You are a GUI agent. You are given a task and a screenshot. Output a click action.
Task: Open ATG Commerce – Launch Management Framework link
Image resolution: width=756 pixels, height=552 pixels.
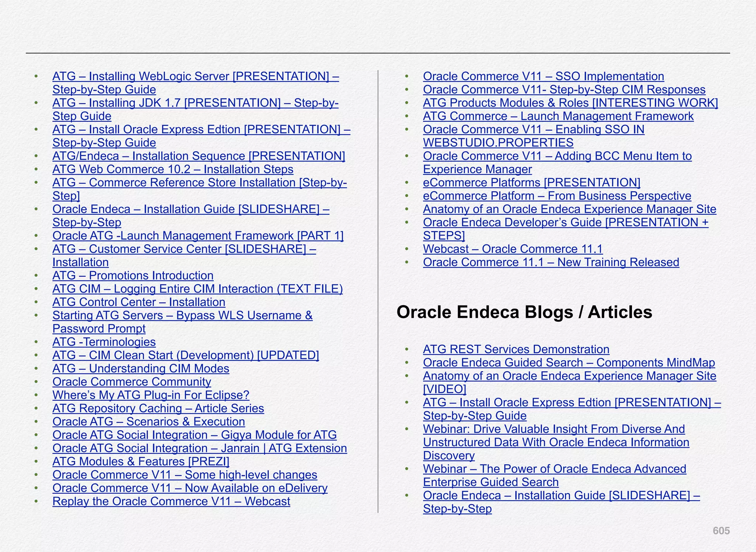[558, 116]
